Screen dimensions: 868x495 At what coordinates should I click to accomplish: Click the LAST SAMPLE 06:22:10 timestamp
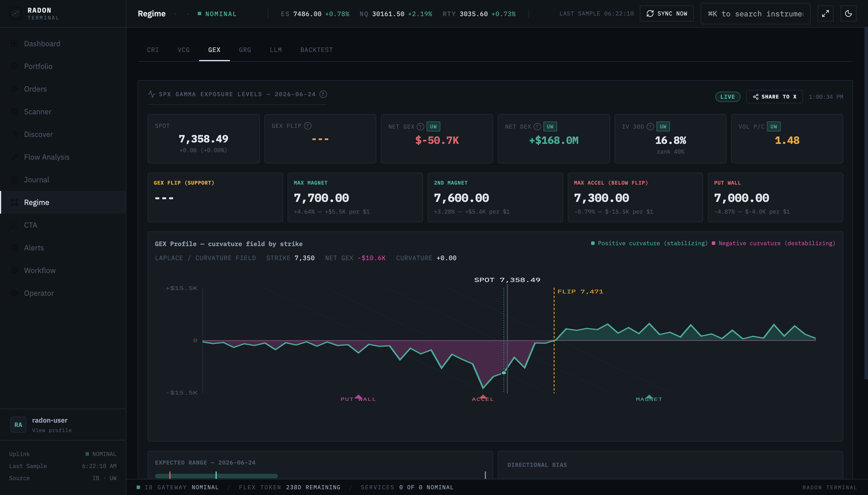596,13
